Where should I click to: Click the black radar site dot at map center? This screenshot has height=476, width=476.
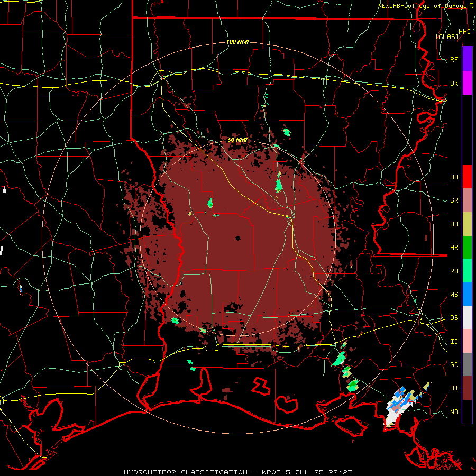coord(237,238)
